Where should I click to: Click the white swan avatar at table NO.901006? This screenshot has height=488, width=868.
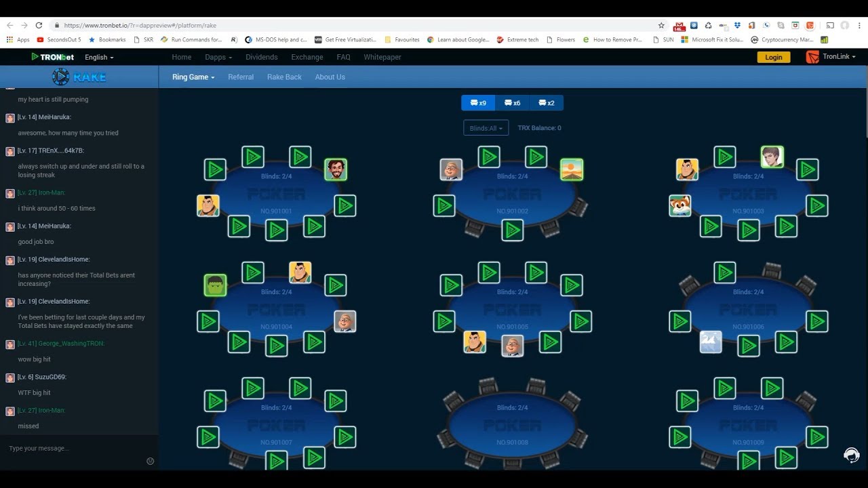click(711, 342)
